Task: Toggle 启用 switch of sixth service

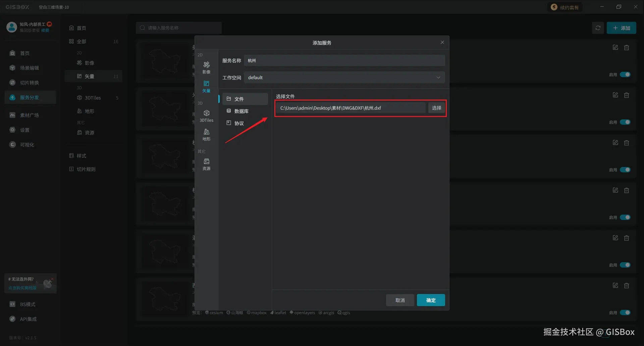Action: click(625, 312)
